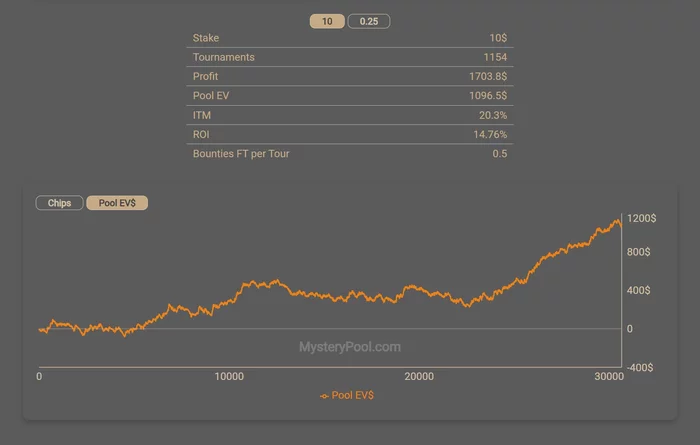Screen dimensions: 700x445
Task: Click the ROI 14.76% row
Action: pos(350,134)
